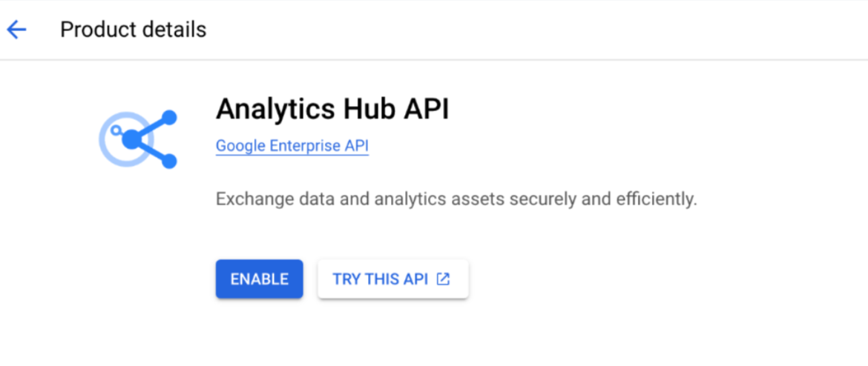The width and height of the screenshot is (868, 366).
Task: Click the share-node graphic in the product logo
Action: coord(150,139)
